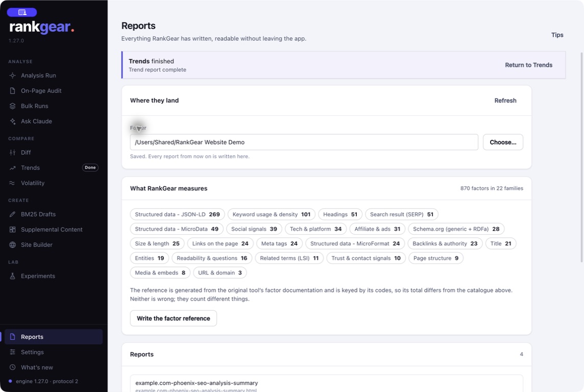The image size is (584, 392).
Task: Click the Social signals 39 chip
Action: 254,229
